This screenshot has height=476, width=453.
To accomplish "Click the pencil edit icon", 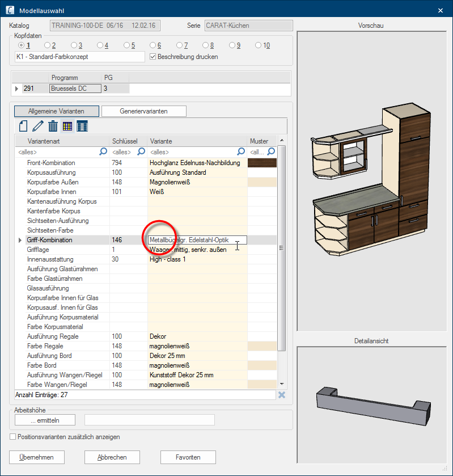I will [x=38, y=126].
